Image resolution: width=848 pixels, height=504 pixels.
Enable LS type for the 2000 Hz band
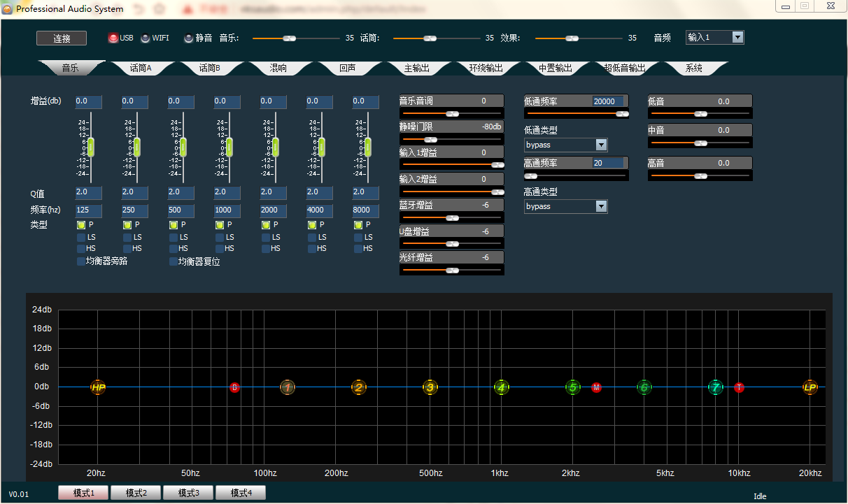tap(266, 237)
